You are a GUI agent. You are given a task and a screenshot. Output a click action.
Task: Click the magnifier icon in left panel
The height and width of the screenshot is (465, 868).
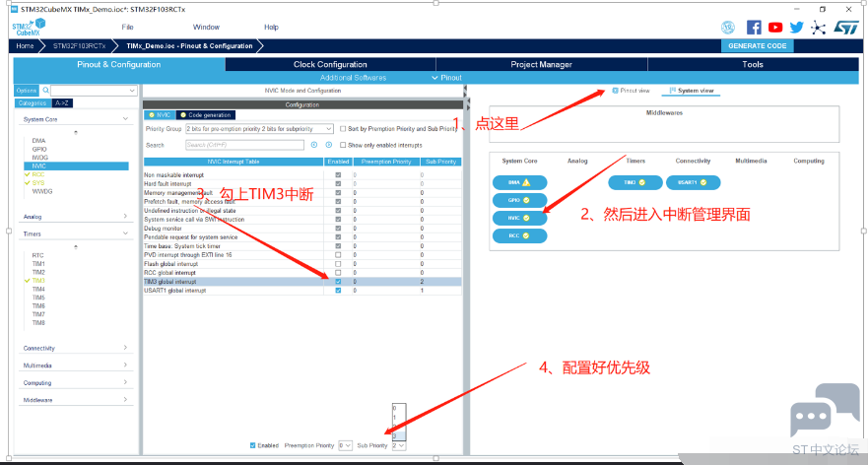pyautogui.click(x=46, y=90)
